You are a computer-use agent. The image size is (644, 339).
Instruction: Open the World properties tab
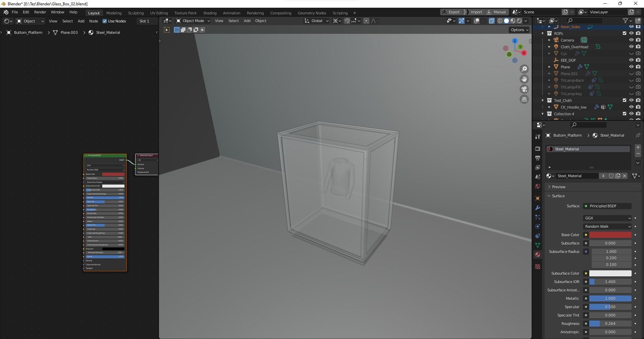click(x=538, y=186)
